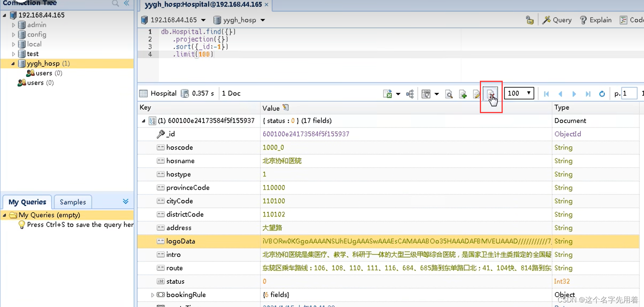Select the test database
Viewport: 644px width, 307px height.
pyautogui.click(x=33, y=54)
